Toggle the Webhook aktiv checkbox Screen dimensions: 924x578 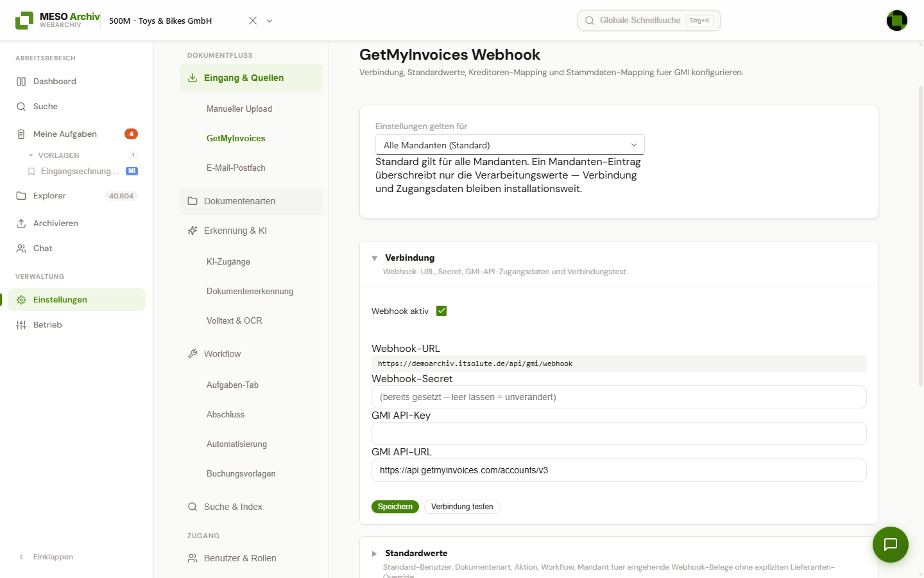441,311
